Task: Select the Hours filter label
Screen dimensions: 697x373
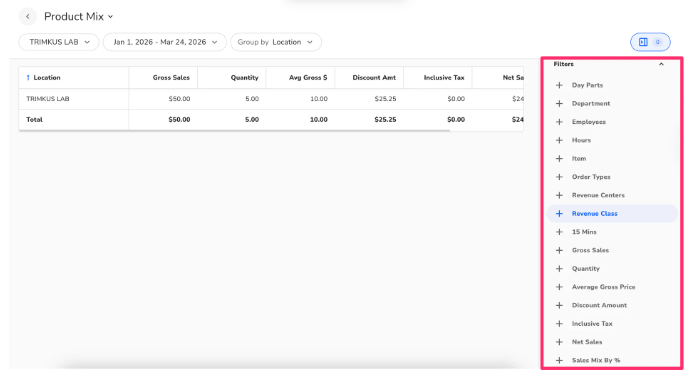Action: [581, 140]
